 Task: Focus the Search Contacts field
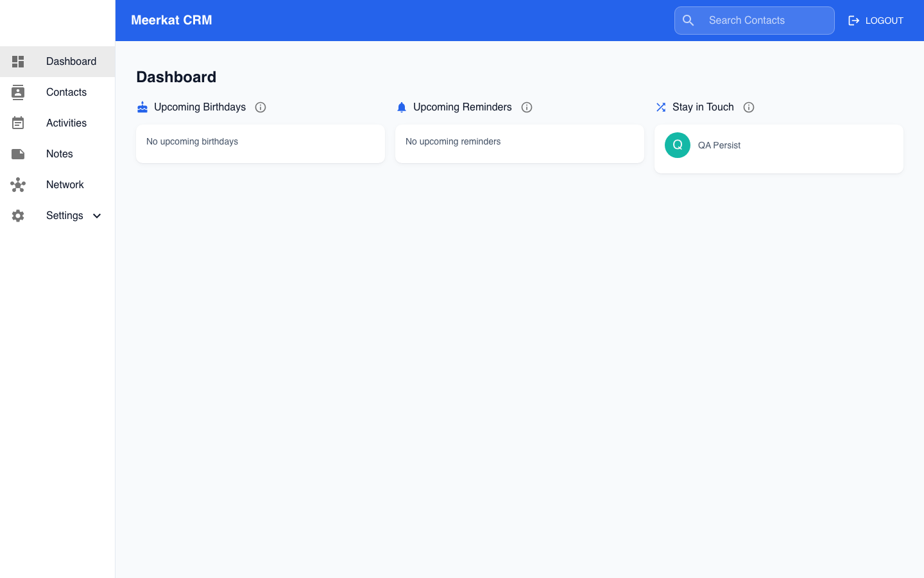(x=755, y=21)
